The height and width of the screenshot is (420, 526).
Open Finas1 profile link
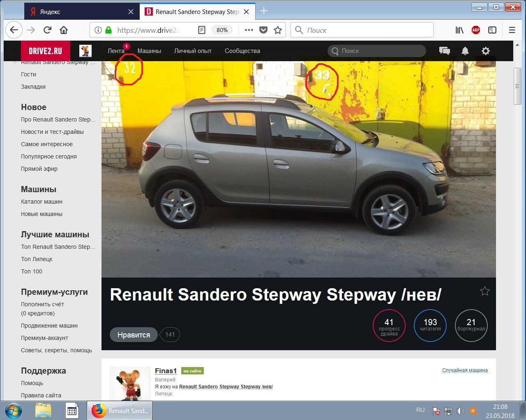click(x=166, y=371)
